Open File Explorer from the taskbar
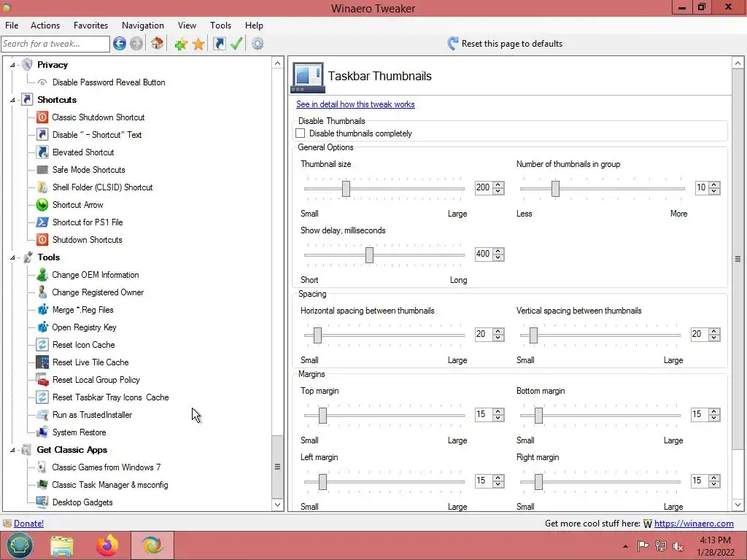 (x=62, y=546)
